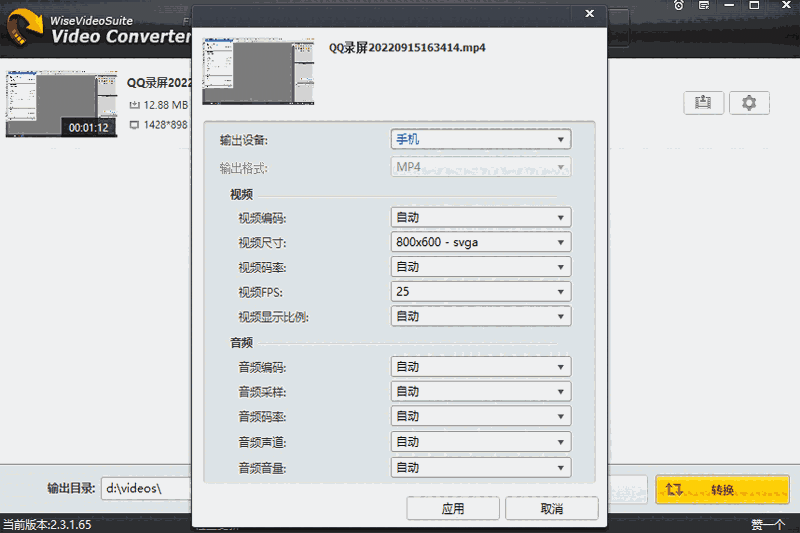
Task: Click the 赞一个 link in status bar
Action: pos(768,525)
